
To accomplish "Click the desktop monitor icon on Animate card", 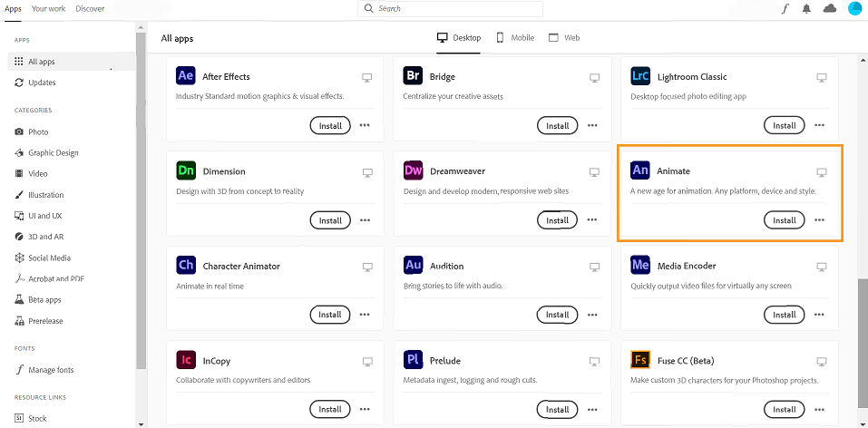I will point(822,172).
